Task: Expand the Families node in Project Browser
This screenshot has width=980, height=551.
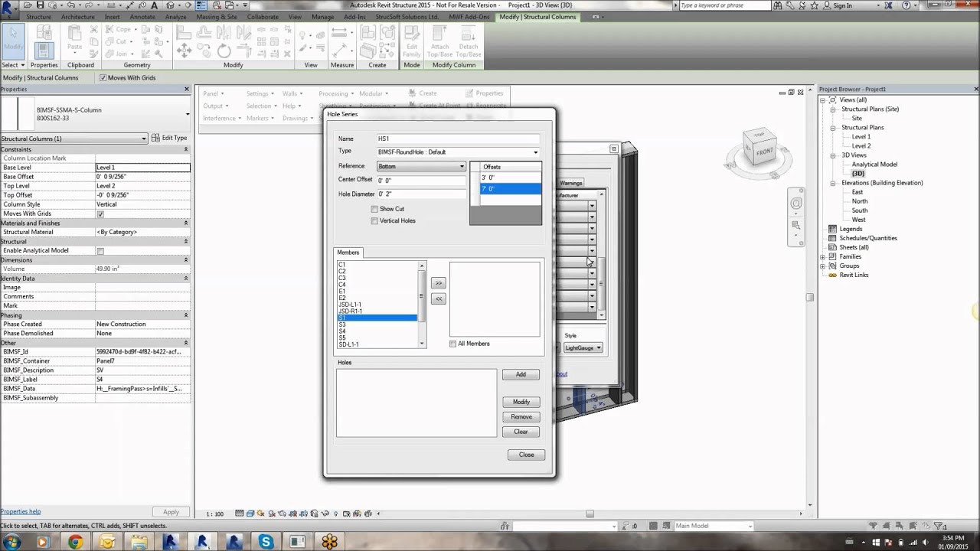Action: tap(823, 256)
